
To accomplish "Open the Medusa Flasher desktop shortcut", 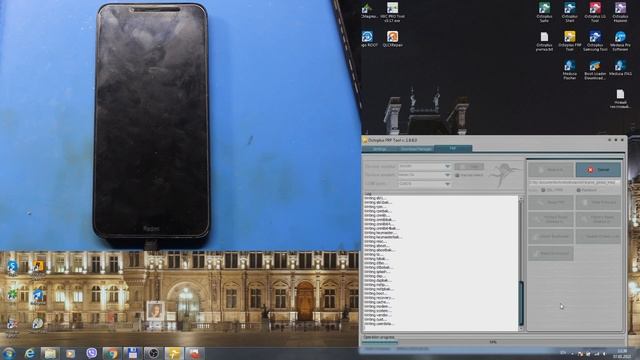I will pos(570,70).
